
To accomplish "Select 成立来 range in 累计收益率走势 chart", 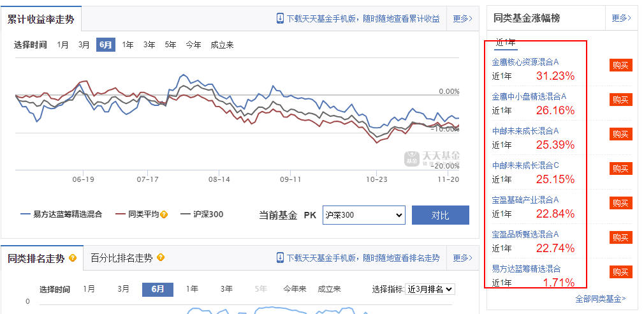I will [x=222, y=45].
